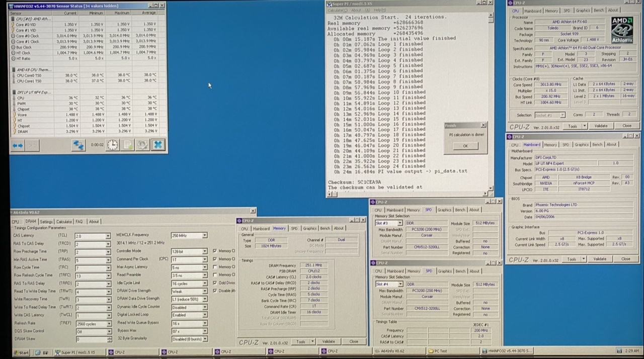Screen dimensions: 644x359
Task: Click HWiNFO greyed collapse arrows icon
Action: click(32, 145)
